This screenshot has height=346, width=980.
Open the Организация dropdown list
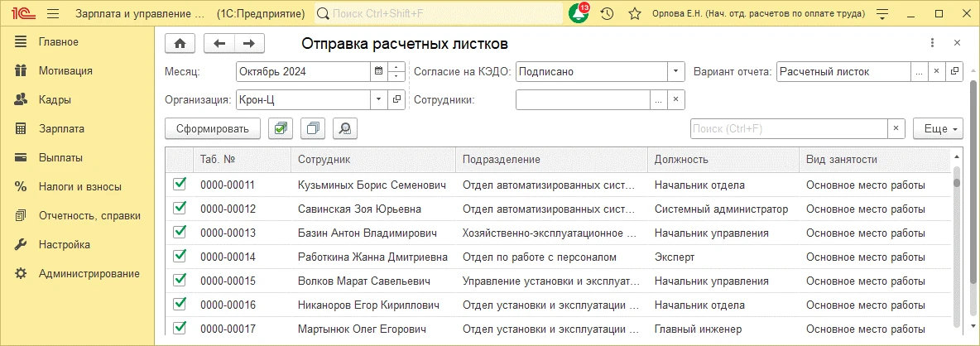coord(378,99)
